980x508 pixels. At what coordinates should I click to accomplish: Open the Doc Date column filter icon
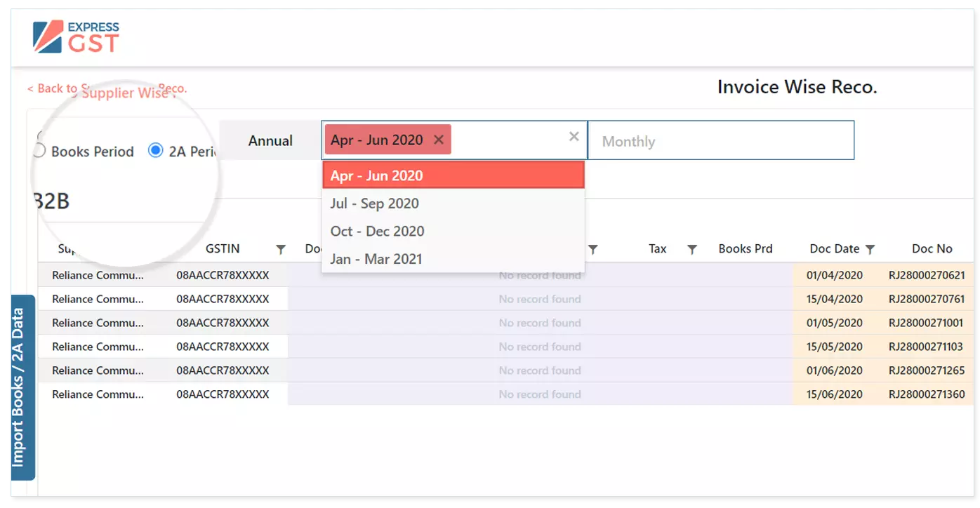tap(870, 249)
